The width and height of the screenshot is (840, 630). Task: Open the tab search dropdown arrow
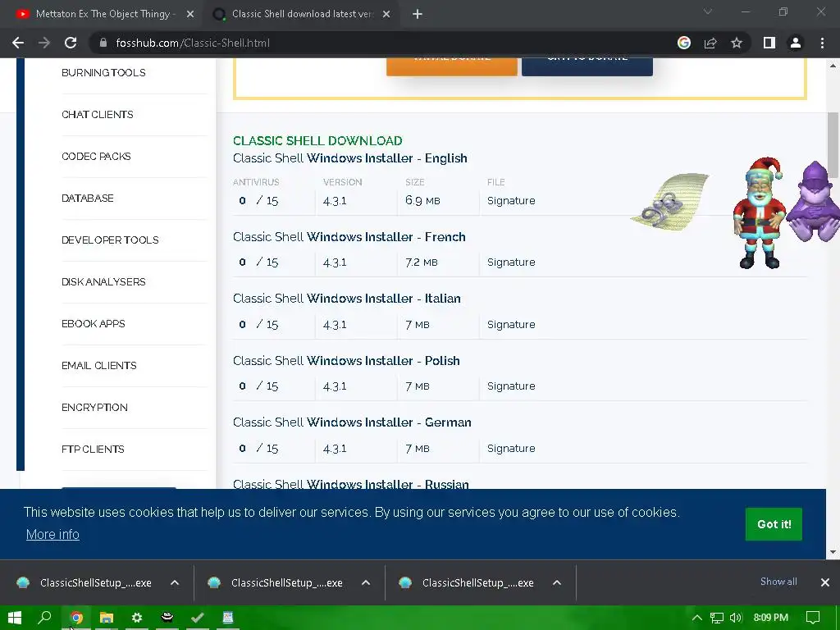coord(708,11)
